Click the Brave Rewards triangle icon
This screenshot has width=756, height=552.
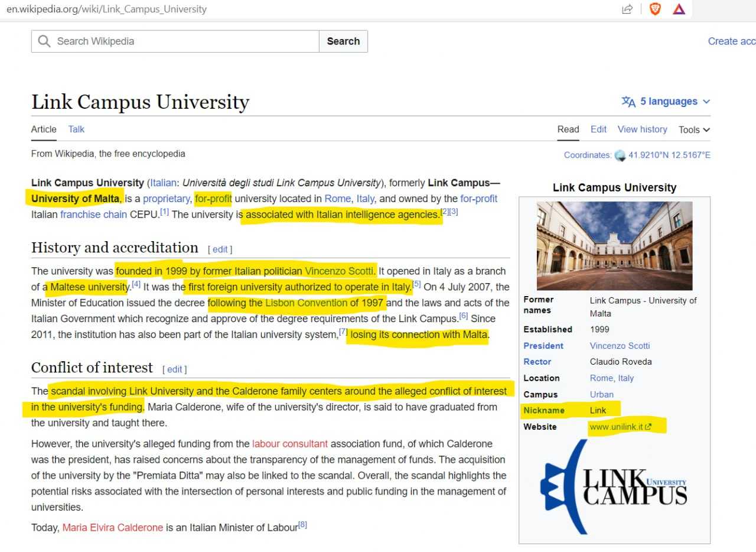point(679,9)
